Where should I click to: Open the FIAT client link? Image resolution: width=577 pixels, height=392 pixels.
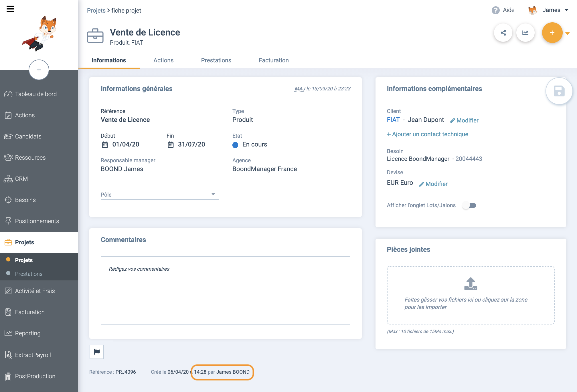tap(393, 120)
